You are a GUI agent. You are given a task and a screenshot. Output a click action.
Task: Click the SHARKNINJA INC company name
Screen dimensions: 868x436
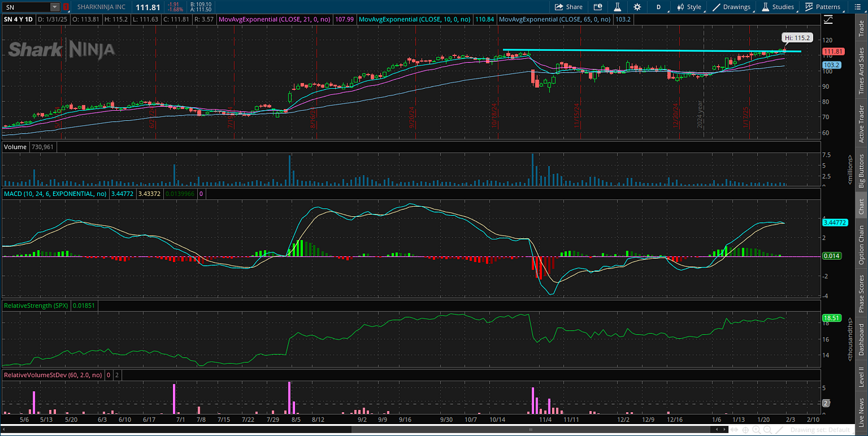click(x=102, y=7)
